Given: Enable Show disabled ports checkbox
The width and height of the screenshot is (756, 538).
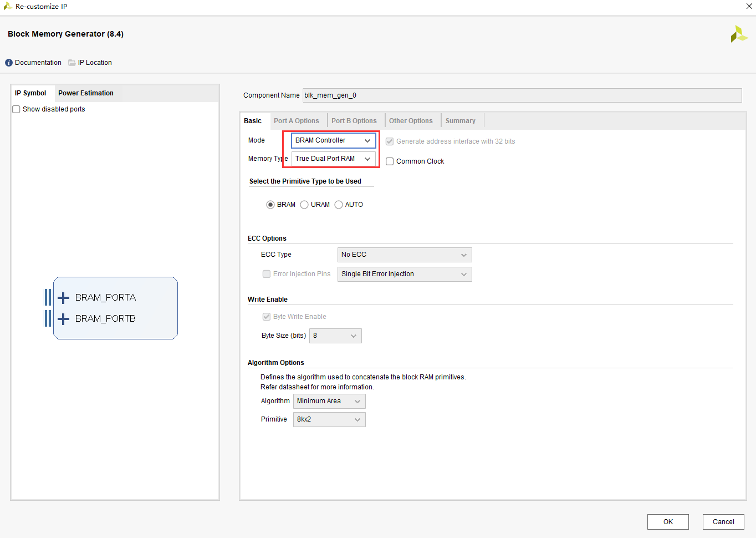Looking at the screenshot, I should click(x=16, y=109).
